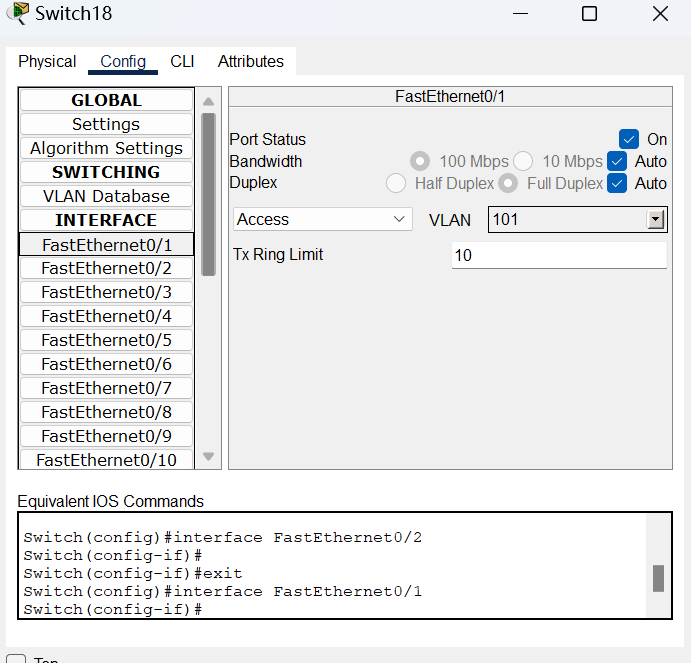Expand the VLAN 101 dropdown
691x663 pixels.
[x=656, y=219]
